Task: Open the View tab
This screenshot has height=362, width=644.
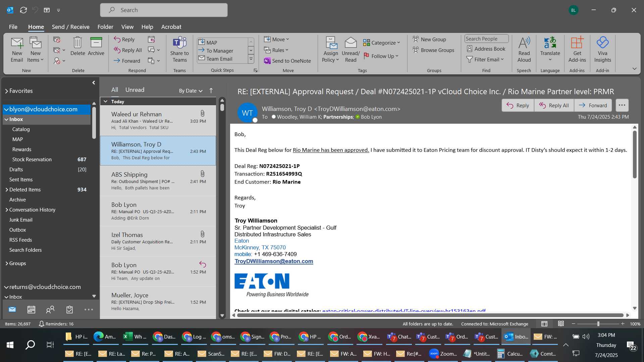Action: click(x=127, y=27)
